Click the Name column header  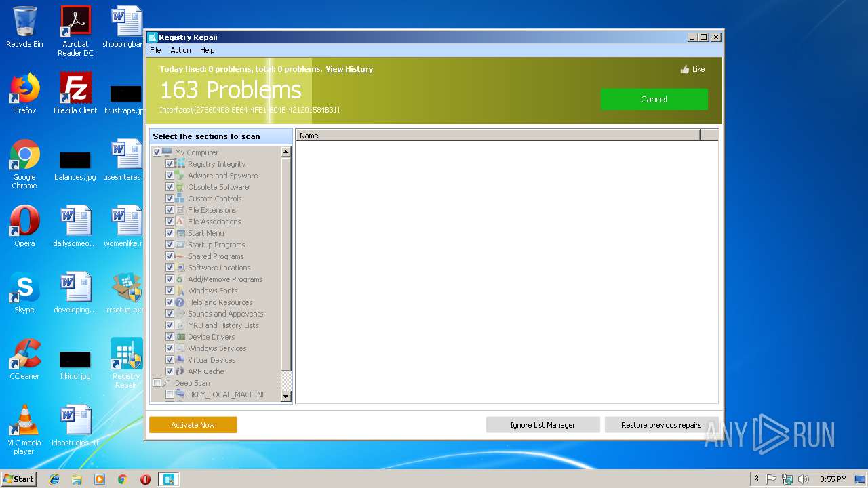[498, 136]
